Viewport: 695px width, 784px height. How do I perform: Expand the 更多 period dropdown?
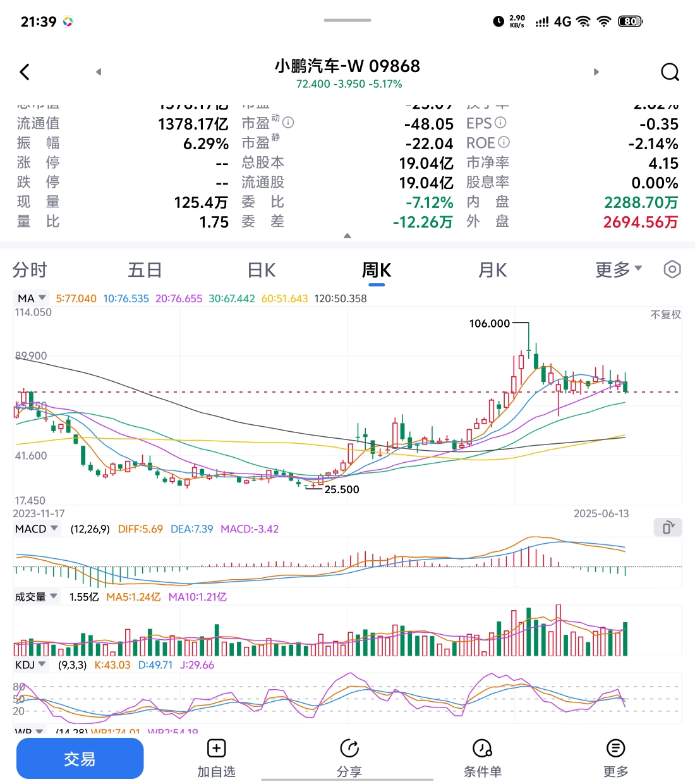click(x=619, y=270)
